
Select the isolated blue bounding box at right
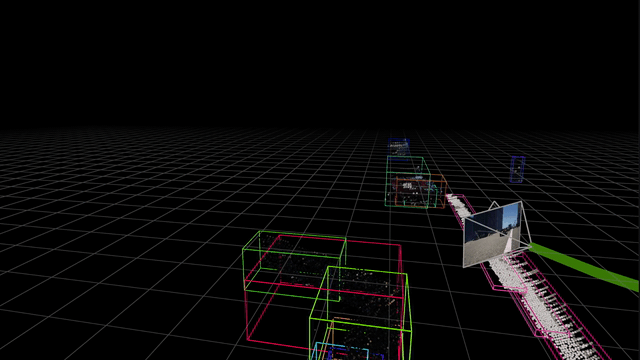click(518, 169)
